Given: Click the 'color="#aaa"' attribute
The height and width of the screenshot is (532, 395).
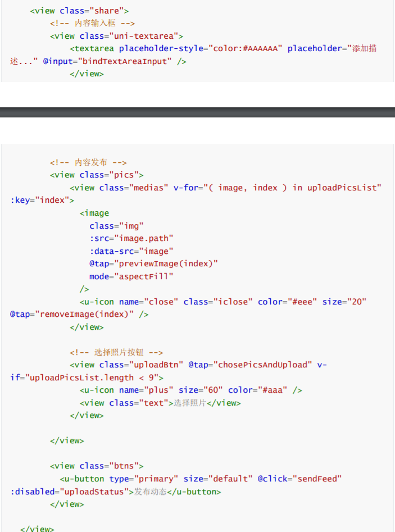Looking at the screenshot, I should pos(257,390).
